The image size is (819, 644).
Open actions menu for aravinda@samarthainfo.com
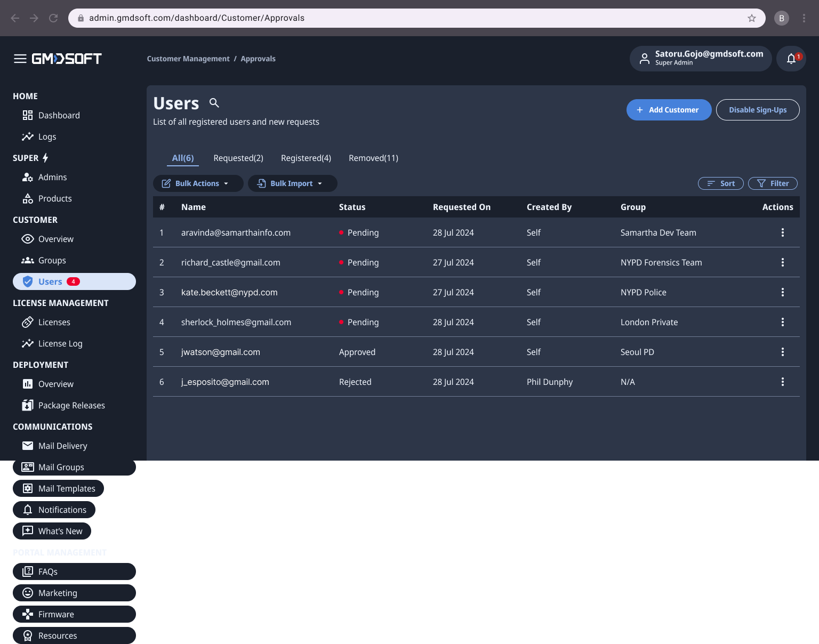pyautogui.click(x=783, y=232)
